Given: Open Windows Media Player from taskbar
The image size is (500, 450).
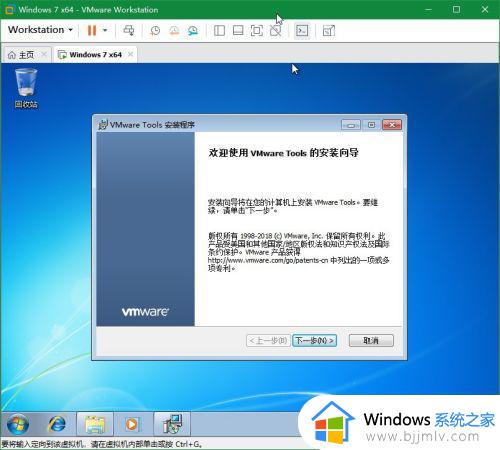Looking at the screenshot, I should pyautogui.click(x=132, y=424).
